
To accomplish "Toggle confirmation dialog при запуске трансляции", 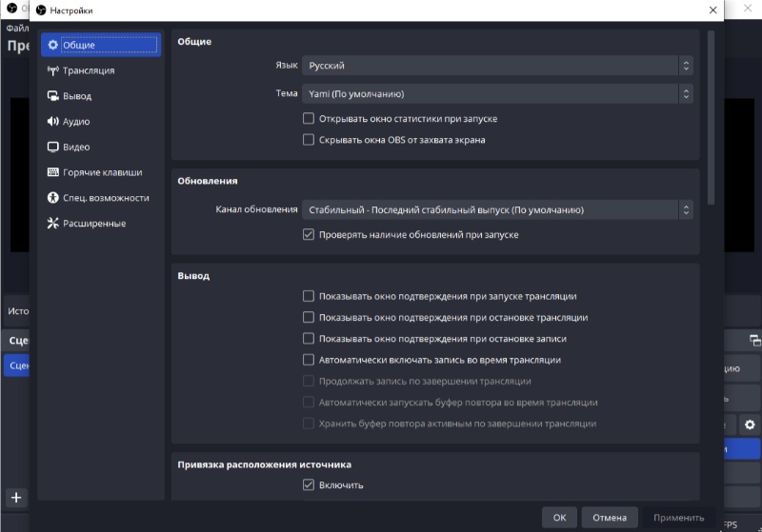I will tap(308, 296).
